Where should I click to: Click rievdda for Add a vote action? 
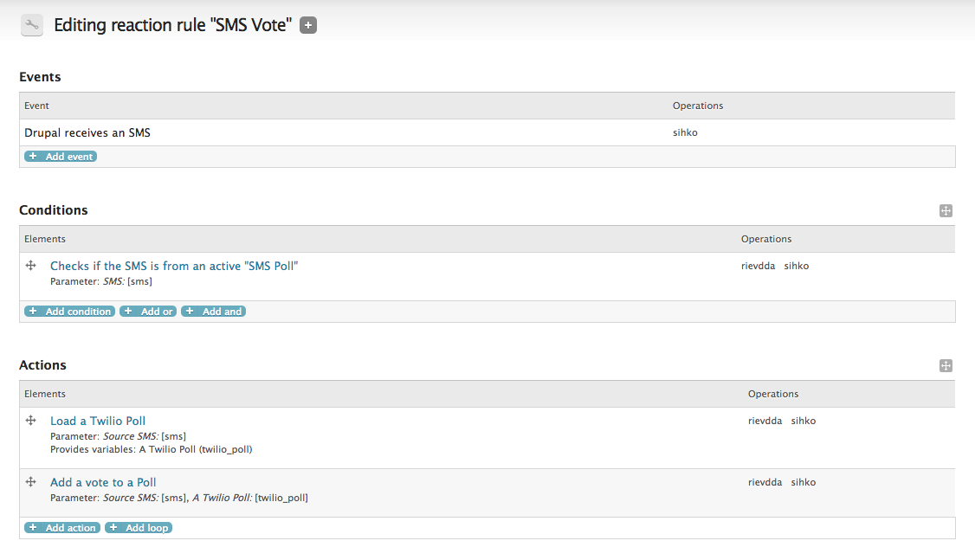click(x=765, y=483)
